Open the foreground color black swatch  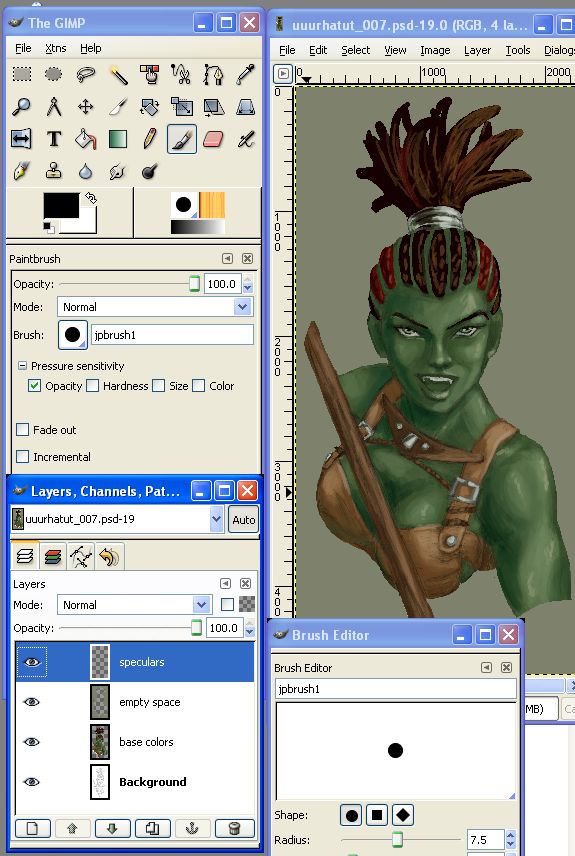coord(61,206)
